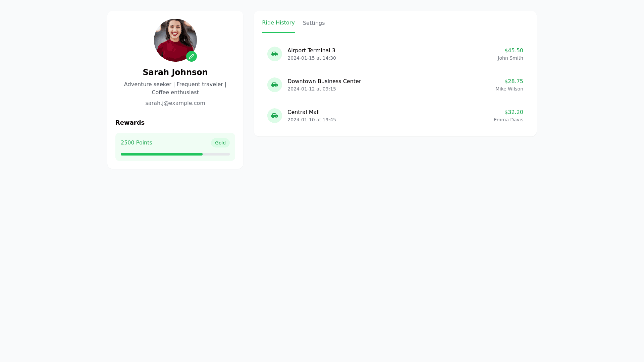Click the $45.50 fare amount
644x362 pixels.
514,51
